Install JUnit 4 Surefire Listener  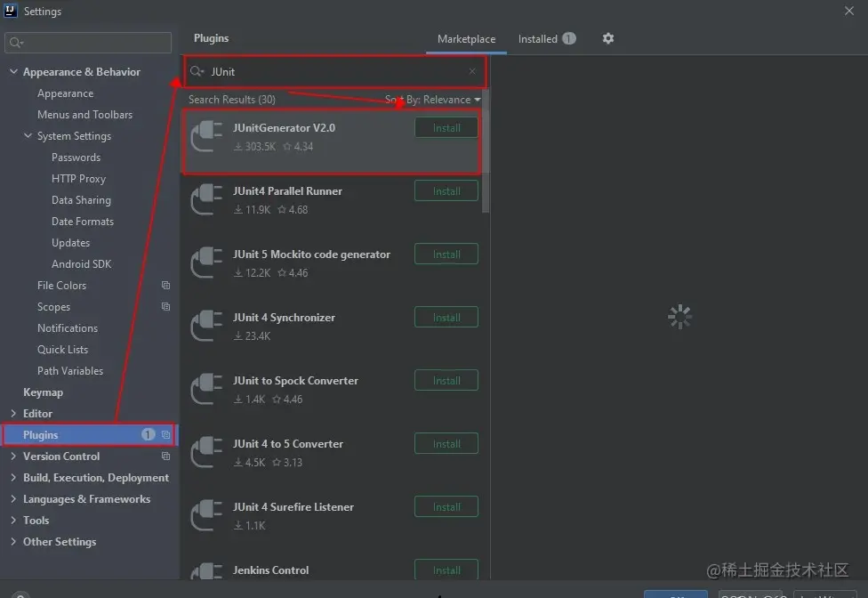446,506
